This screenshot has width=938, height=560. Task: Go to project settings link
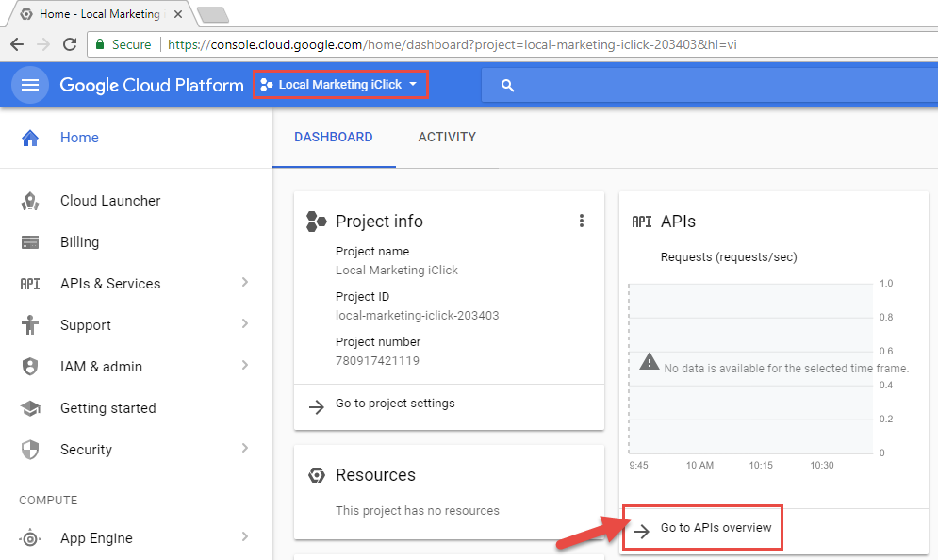coord(395,404)
